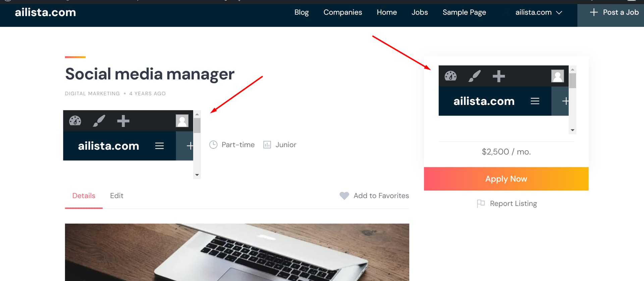
Task: Click the user avatar in right sidebar preview
Action: tap(557, 76)
